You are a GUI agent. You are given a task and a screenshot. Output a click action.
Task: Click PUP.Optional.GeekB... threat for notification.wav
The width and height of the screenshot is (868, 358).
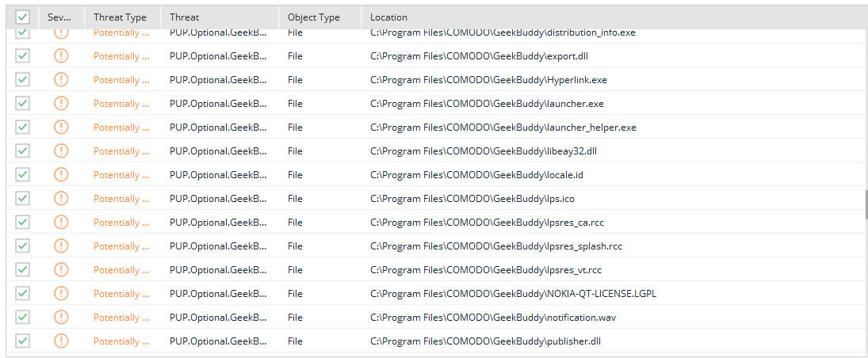click(218, 318)
